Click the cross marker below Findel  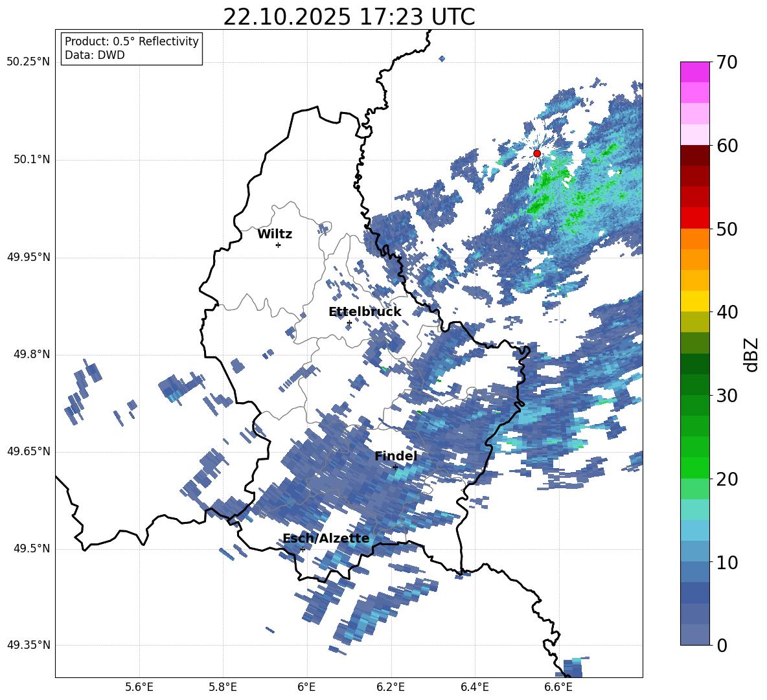[395, 468]
